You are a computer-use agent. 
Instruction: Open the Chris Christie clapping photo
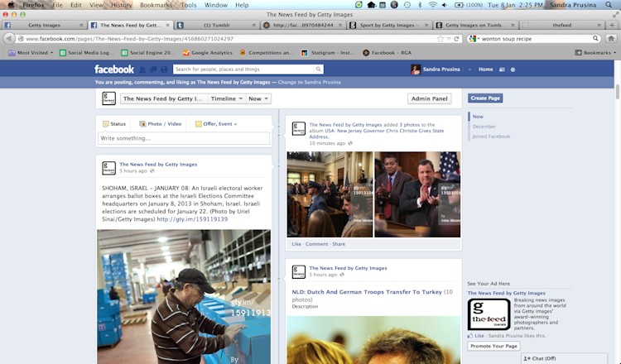pyautogui.click(x=417, y=194)
